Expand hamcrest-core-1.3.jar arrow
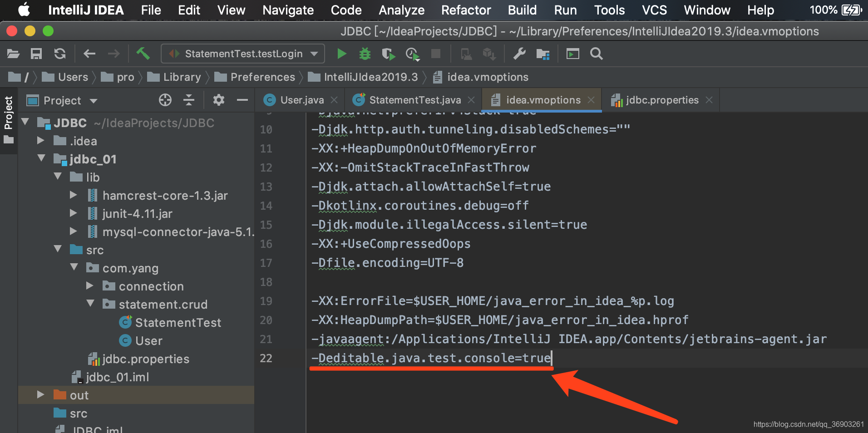This screenshot has height=433, width=868. pyautogui.click(x=74, y=195)
